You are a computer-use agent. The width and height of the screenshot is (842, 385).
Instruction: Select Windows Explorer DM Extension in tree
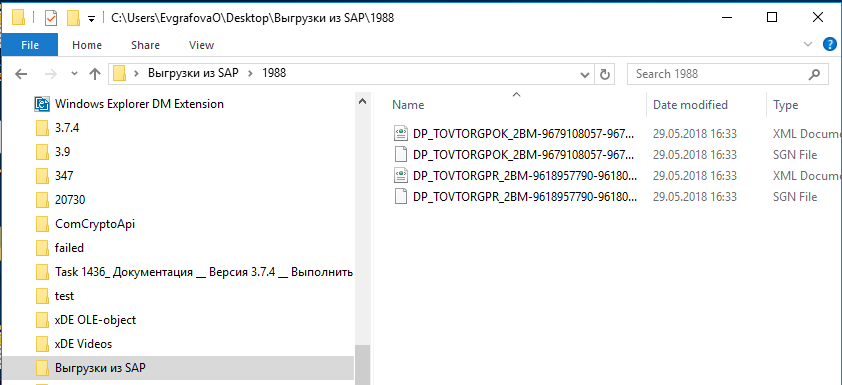(139, 104)
